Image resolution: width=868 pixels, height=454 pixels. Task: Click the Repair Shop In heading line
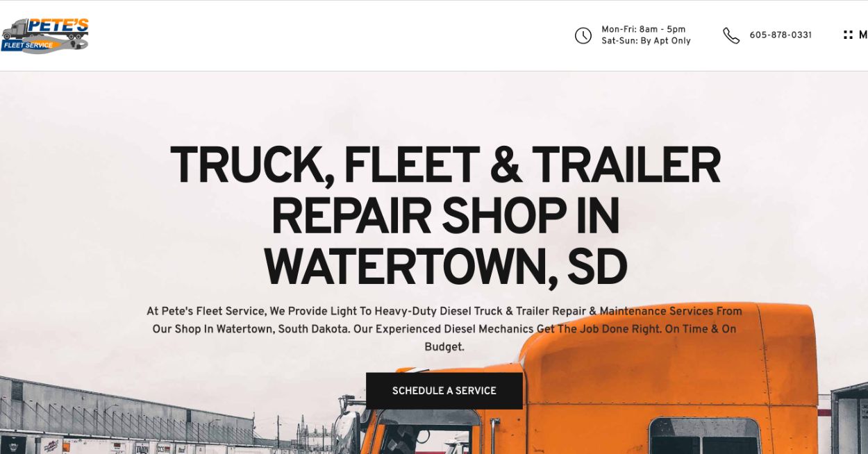445,216
